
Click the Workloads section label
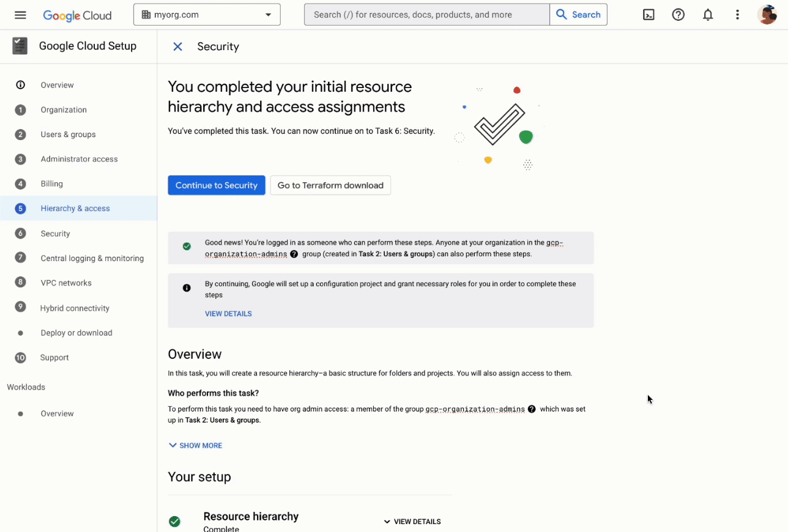pos(26,387)
